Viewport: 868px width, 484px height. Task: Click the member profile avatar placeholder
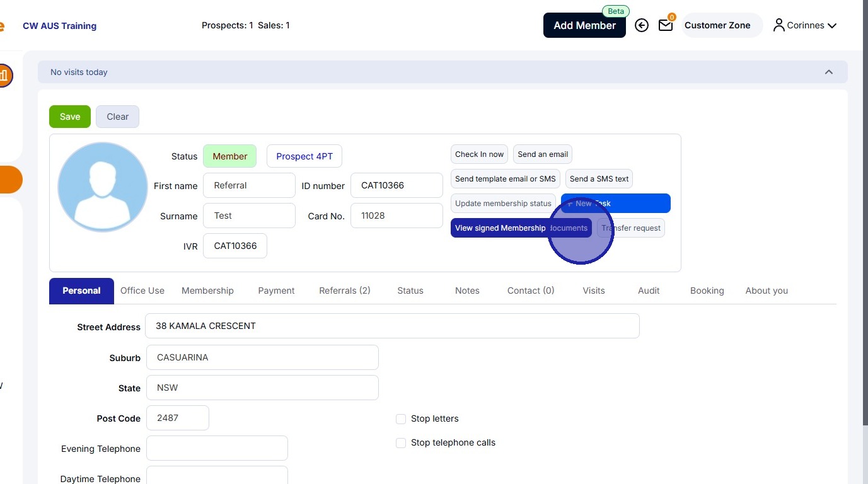pyautogui.click(x=103, y=187)
